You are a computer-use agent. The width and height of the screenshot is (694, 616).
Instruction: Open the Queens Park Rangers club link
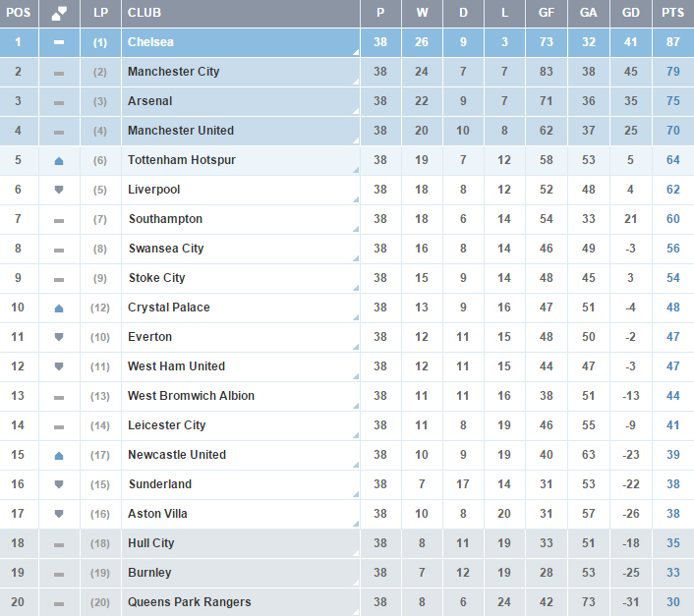click(189, 602)
